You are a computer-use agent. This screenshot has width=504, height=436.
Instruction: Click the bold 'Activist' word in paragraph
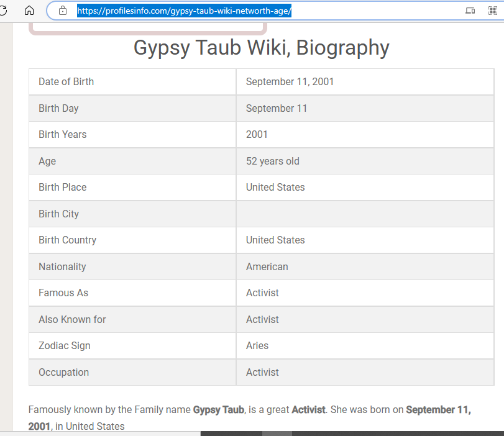309,410
